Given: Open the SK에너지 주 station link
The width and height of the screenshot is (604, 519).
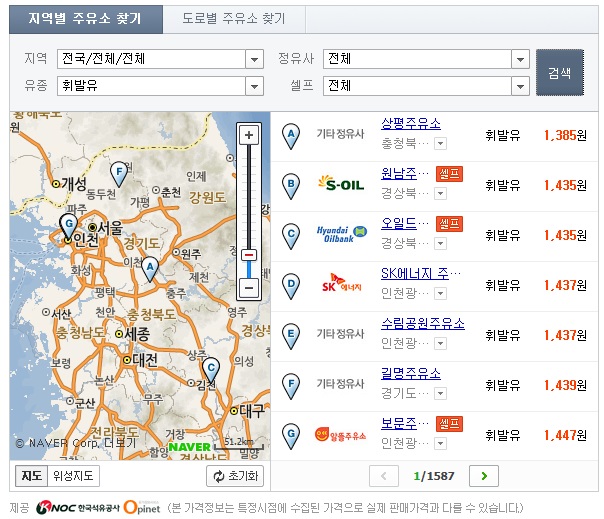Looking at the screenshot, I should (421, 274).
